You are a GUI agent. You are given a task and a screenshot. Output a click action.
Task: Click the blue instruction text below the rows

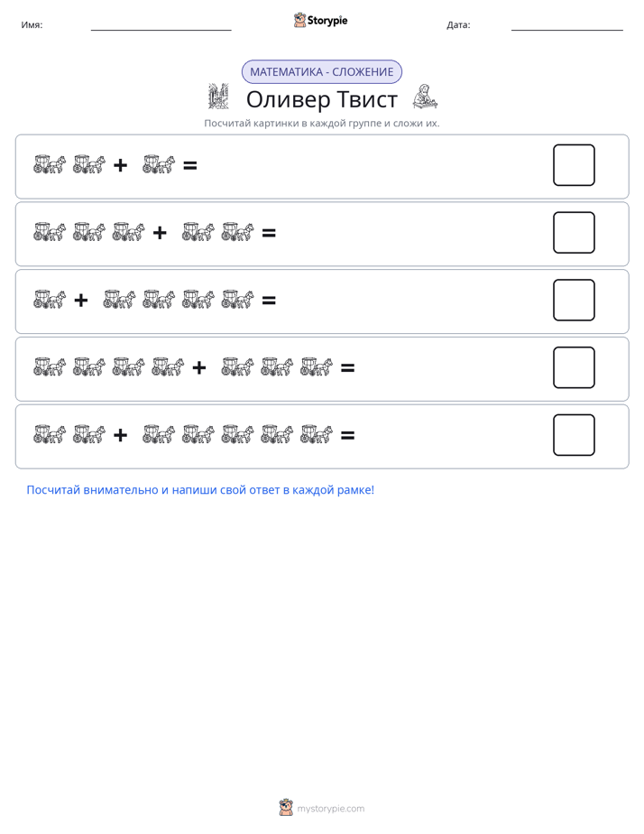(x=200, y=490)
